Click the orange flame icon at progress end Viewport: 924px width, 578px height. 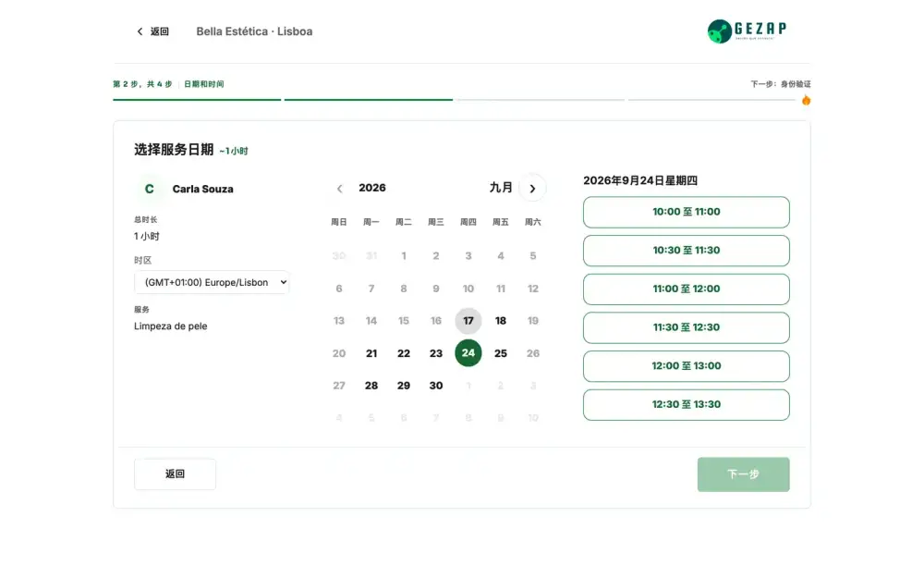(x=806, y=100)
